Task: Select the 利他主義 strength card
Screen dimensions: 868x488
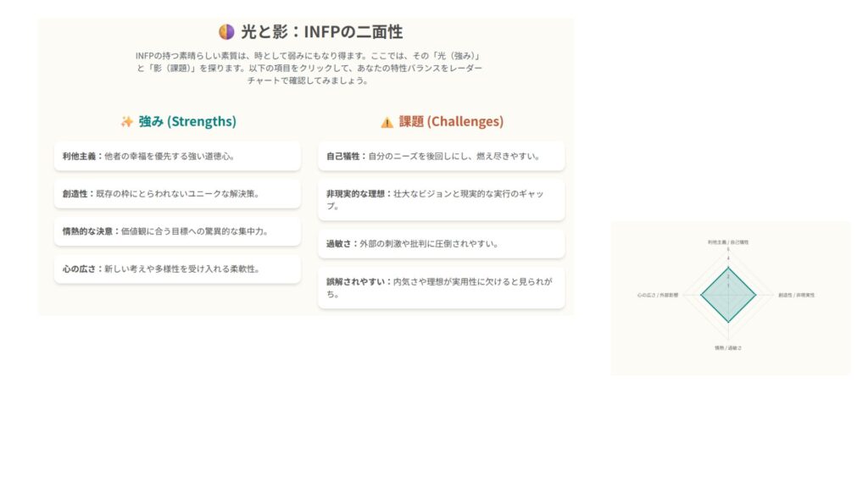Action: click(x=177, y=156)
